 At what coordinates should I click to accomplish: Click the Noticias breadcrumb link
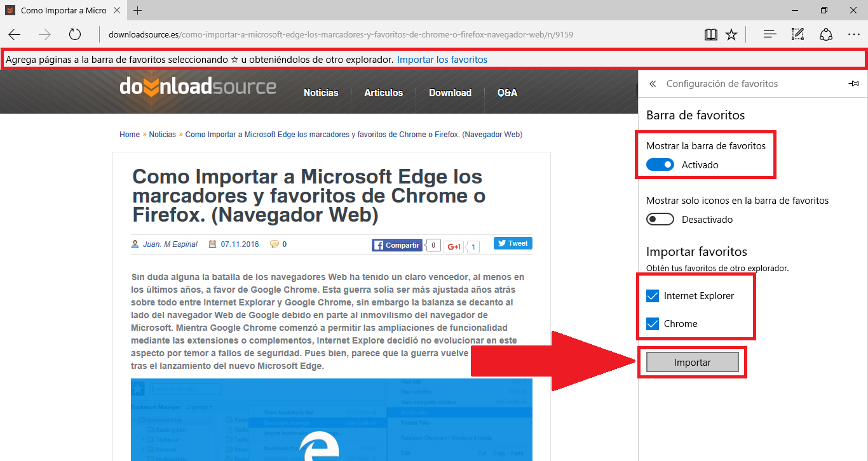163,135
